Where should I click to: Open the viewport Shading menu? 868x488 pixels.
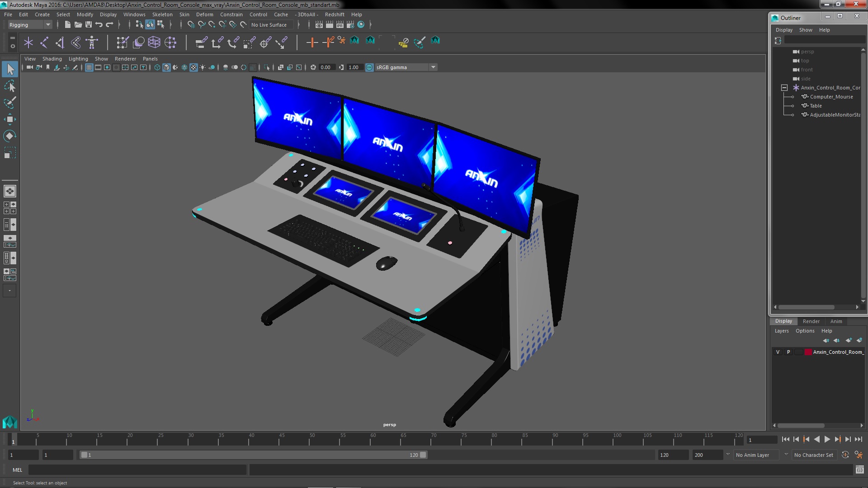click(x=52, y=59)
